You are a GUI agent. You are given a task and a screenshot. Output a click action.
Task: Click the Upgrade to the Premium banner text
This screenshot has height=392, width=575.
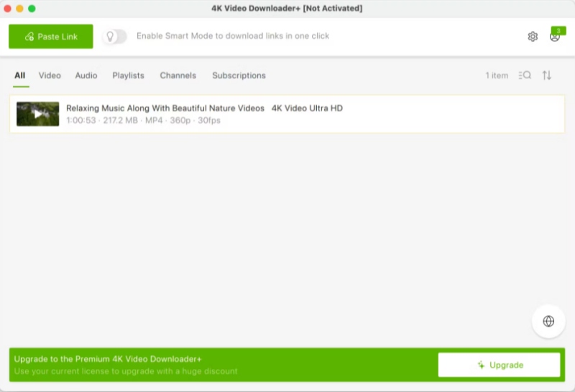[108, 359]
